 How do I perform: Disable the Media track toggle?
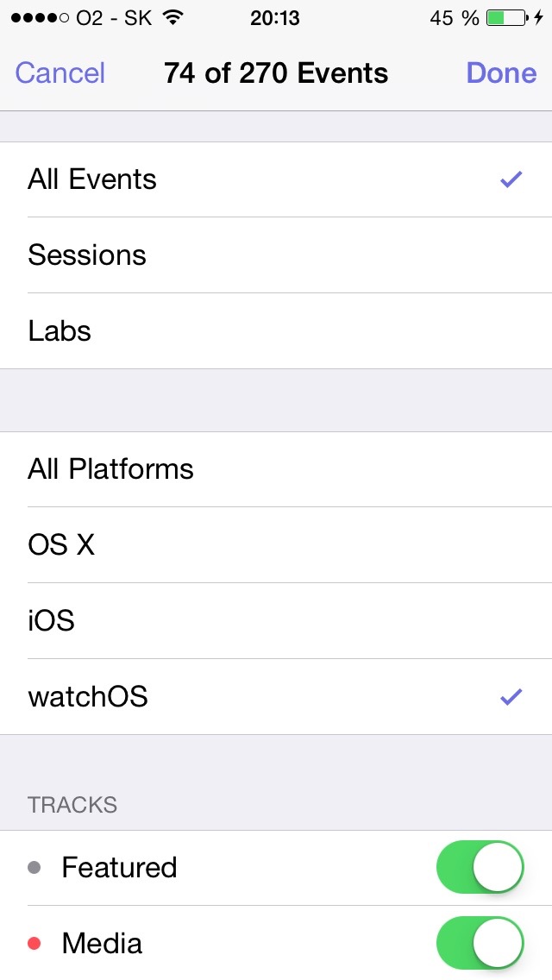point(480,943)
